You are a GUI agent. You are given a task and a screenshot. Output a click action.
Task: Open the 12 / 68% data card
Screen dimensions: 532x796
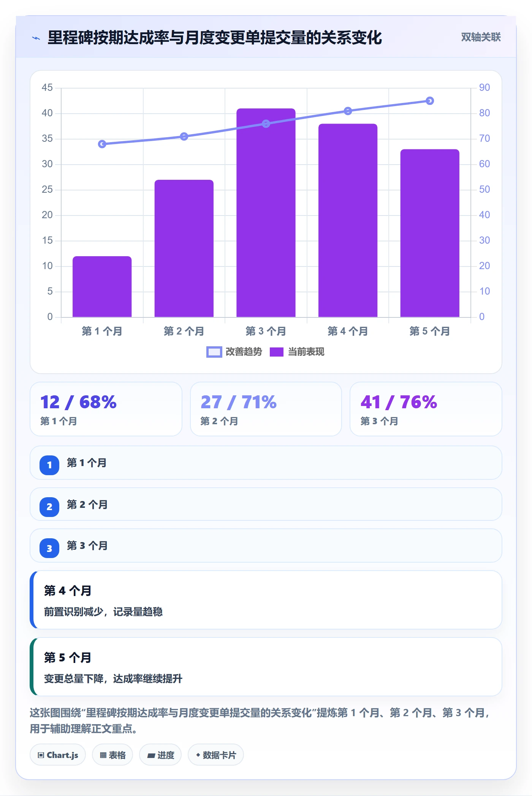[x=106, y=409]
